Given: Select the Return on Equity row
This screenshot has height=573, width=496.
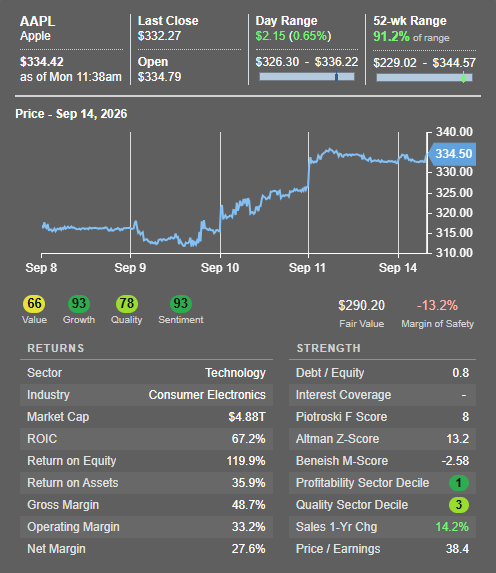Looking at the screenshot, I should point(146,461).
